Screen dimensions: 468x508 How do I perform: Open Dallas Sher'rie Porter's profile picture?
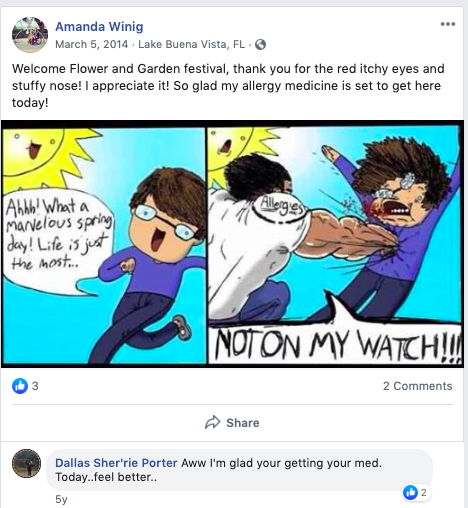pyautogui.click(x=27, y=463)
